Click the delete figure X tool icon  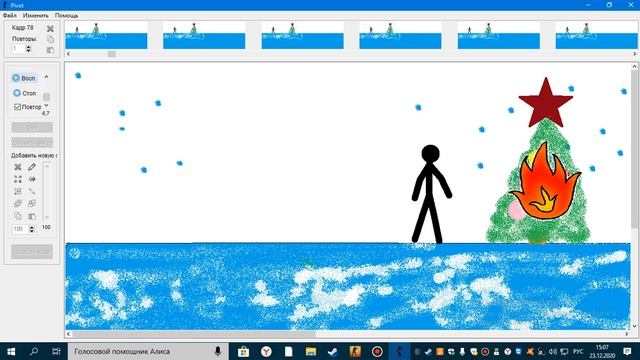pos(18,167)
